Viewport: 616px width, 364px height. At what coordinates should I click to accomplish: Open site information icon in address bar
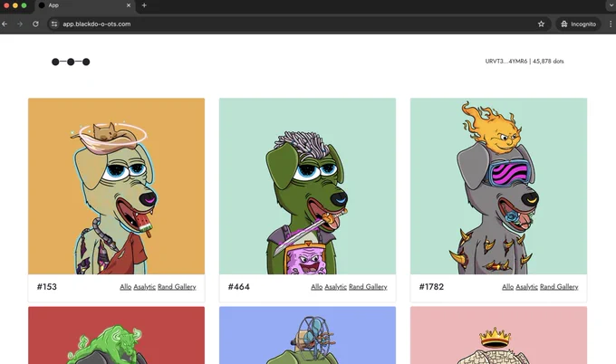click(54, 24)
